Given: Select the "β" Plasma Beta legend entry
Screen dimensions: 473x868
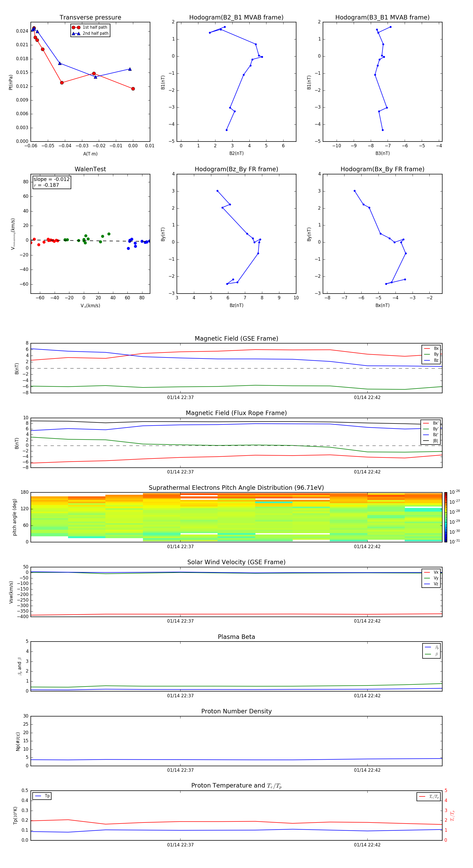Looking at the screenshot, I should click(431, 654).
